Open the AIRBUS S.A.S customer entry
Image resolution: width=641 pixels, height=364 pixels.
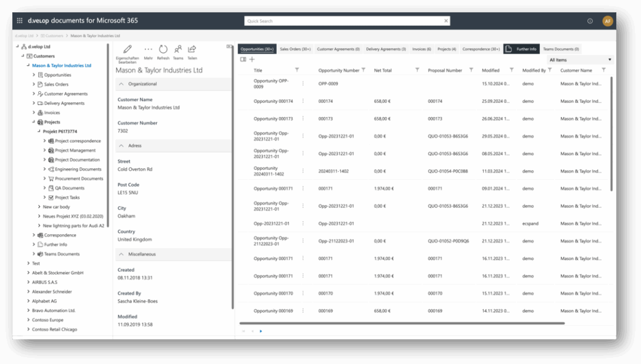(45, 282)
